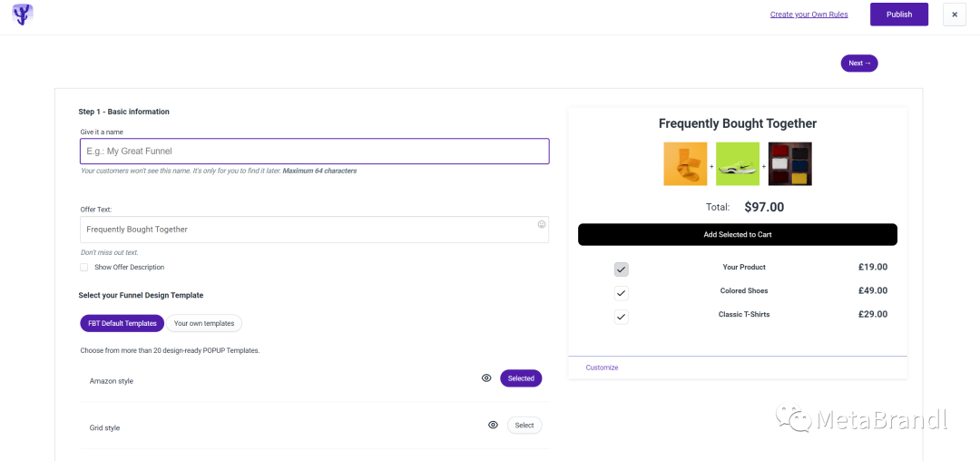Viewport: 980px width, 461px height.
Task: Click the Publish button
Action: [898, 15]
